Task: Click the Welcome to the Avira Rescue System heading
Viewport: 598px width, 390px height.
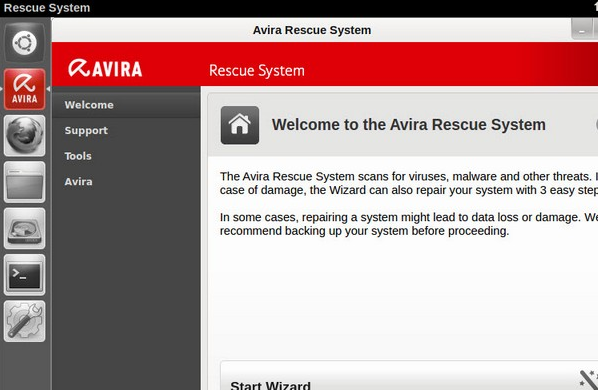Action: click(408, 125)
